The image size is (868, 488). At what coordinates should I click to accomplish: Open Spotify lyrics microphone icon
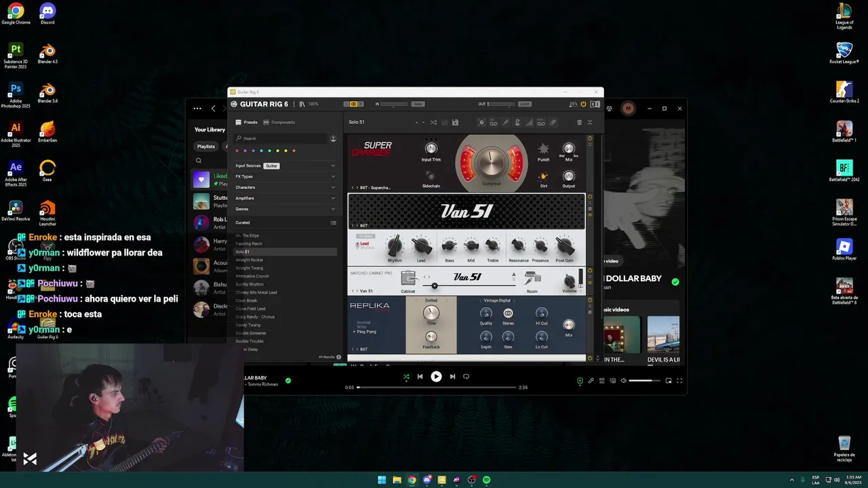coord(591,381)
